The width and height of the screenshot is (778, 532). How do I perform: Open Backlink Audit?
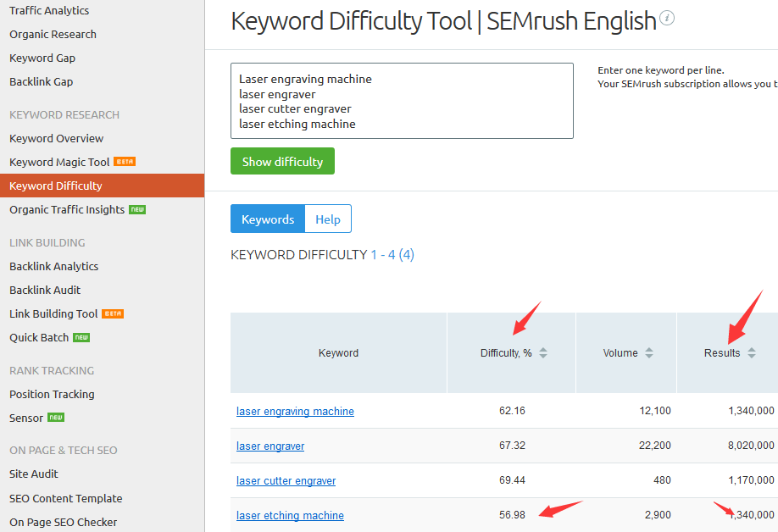coord(45,290)
